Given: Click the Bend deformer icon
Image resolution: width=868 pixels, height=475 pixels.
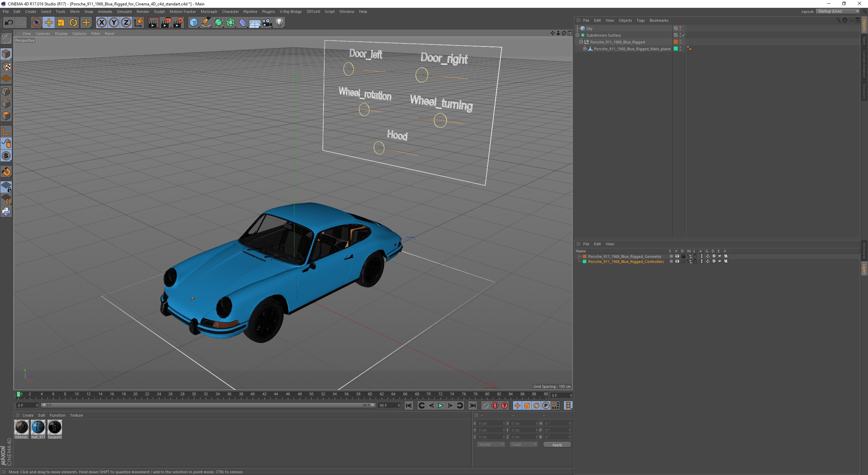Looking at the screenshot, I should pos(243,23).
